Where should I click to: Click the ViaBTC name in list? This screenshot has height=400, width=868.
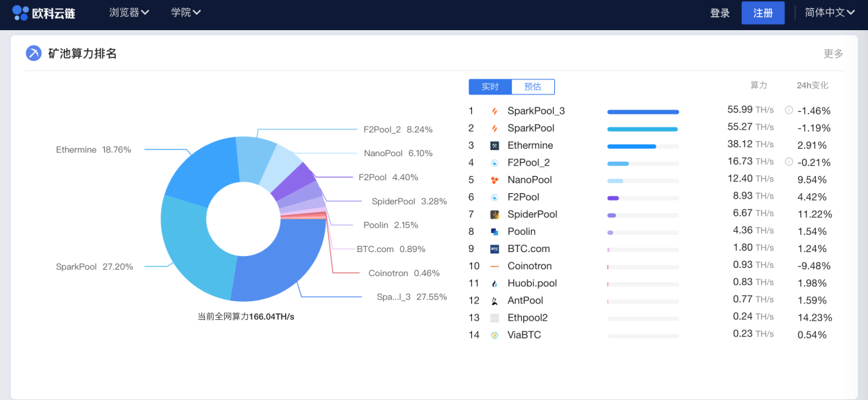point(524,335)
